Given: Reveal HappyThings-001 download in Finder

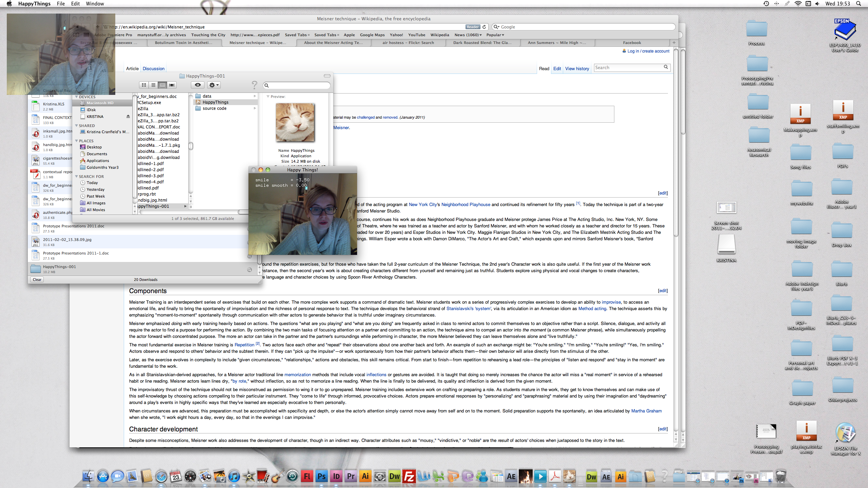Looking at the screenshot, I should pyautogui.click(x=250, y=270).
